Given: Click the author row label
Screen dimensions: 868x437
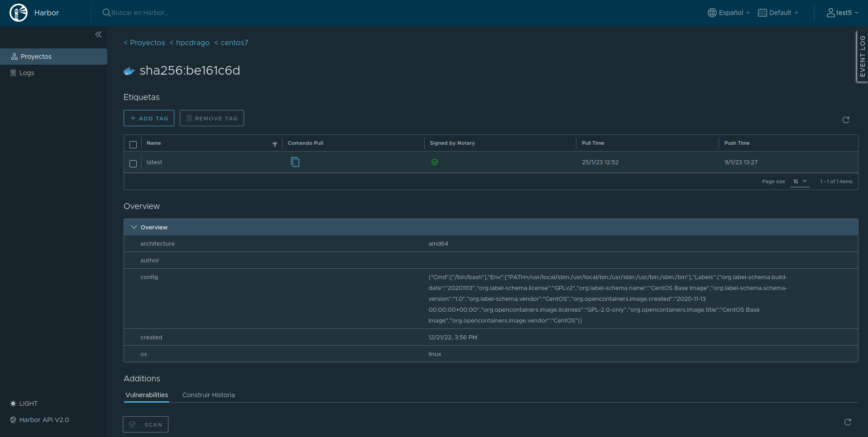Looking at the screenshot, I should coord(149,260).
